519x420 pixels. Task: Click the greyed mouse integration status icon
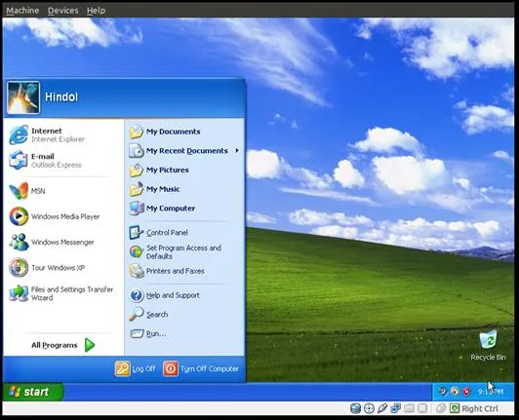(441, 408)
